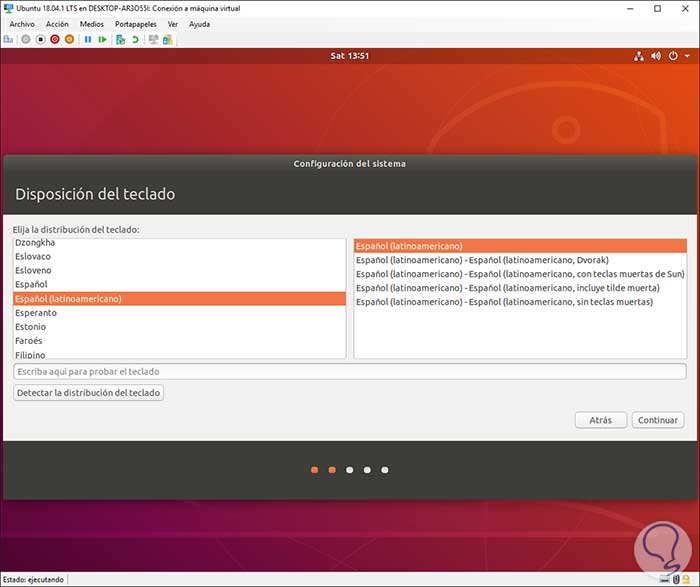
Task: Select the latinoamericano Dvorak variant
Action: click(x=520, y=260)
